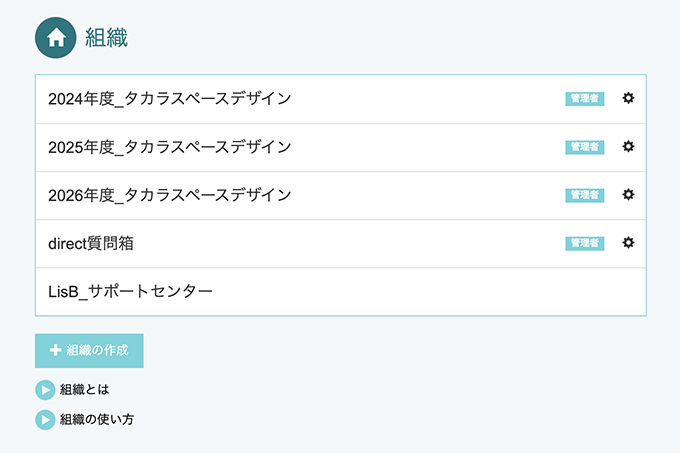
Task: Select the 2024年度_タカラスペースデザイン organization
Action: 170,99
